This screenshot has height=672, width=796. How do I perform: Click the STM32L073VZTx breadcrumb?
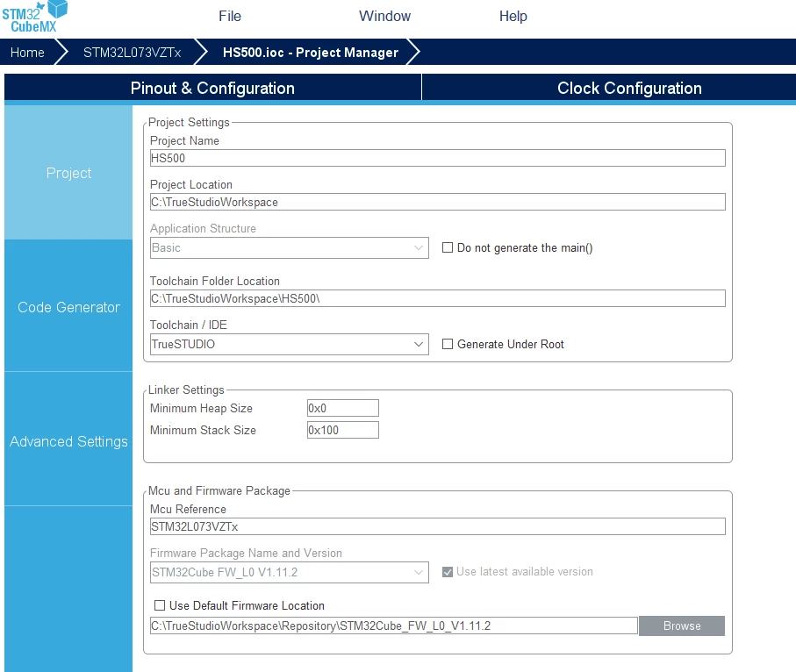[x=132, y=53]
